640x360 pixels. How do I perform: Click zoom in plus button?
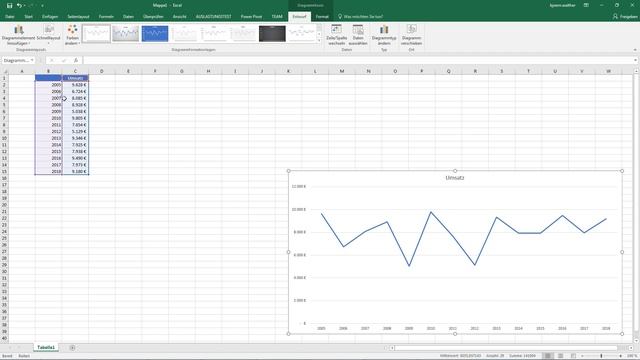(620, 356)
